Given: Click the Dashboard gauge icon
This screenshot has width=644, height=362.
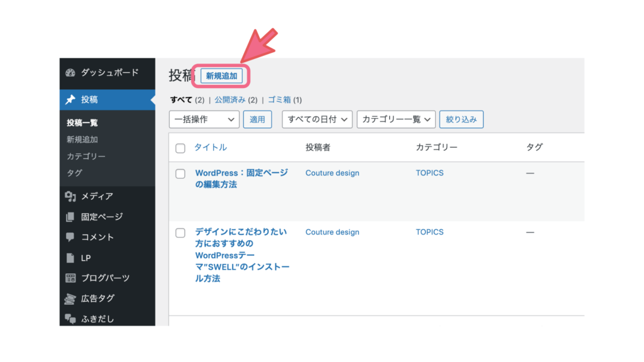Looking at the screenshot, I should pos(70,73).
